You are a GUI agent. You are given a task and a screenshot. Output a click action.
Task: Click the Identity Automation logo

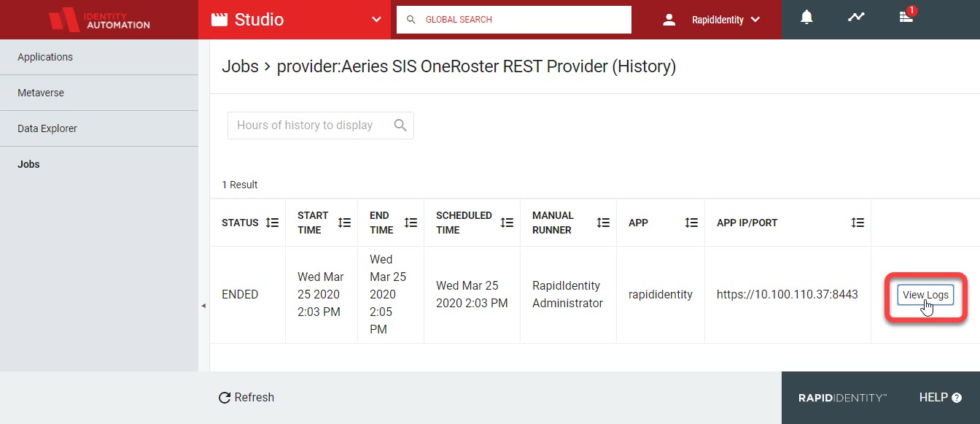point(99,20)
